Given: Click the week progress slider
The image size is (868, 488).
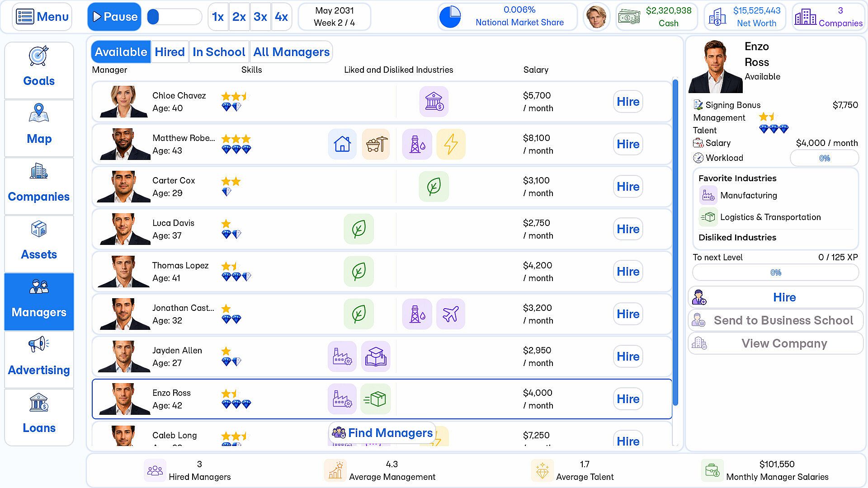Looking at the screenshot, I should (x=175, y=17).
